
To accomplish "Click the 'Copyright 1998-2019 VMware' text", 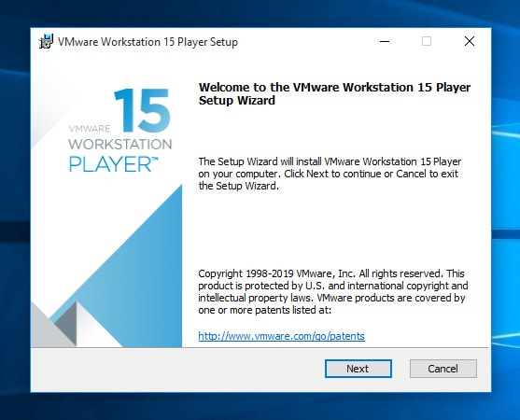I will pyautogui.click(x=333, y=292).
